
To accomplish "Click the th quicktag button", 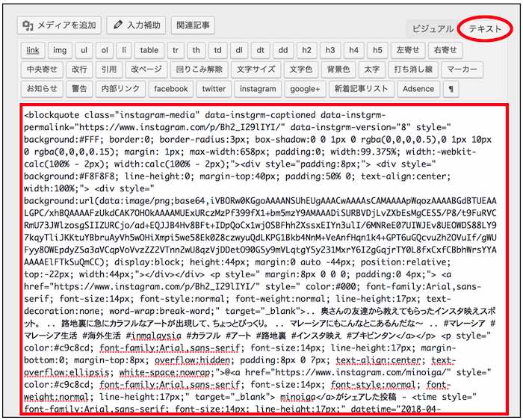I will tap(196, 50).
